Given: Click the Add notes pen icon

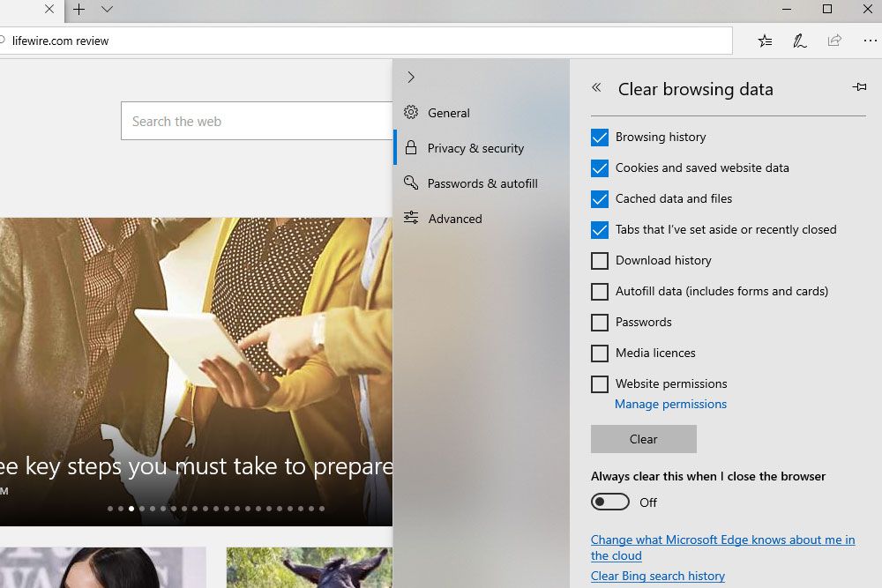Looking at the screenshot, I should point(799,41).
